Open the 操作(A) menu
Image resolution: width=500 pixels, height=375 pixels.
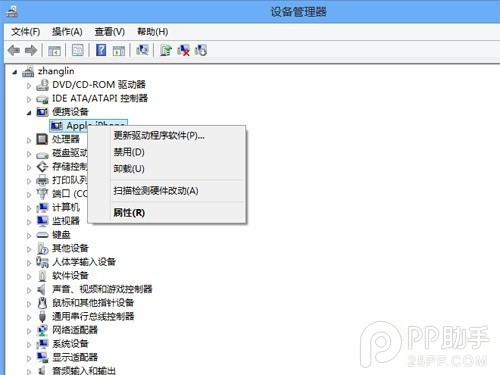pos(67,32)
